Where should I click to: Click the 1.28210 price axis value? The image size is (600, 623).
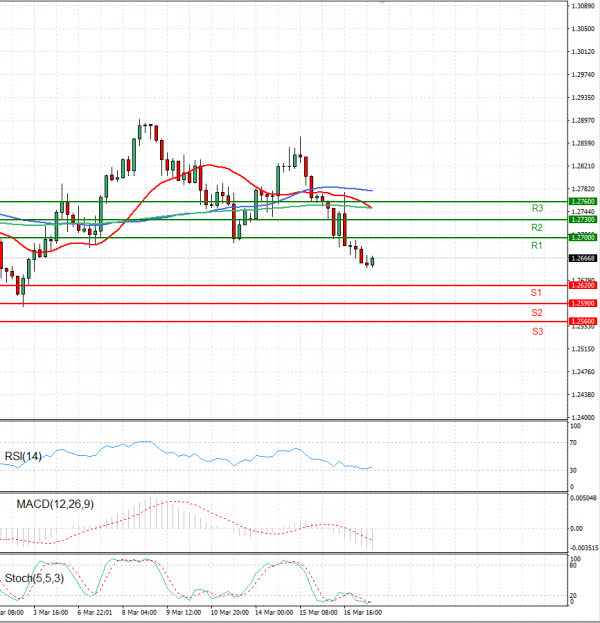pyautogui.click(x=583, y=166)
